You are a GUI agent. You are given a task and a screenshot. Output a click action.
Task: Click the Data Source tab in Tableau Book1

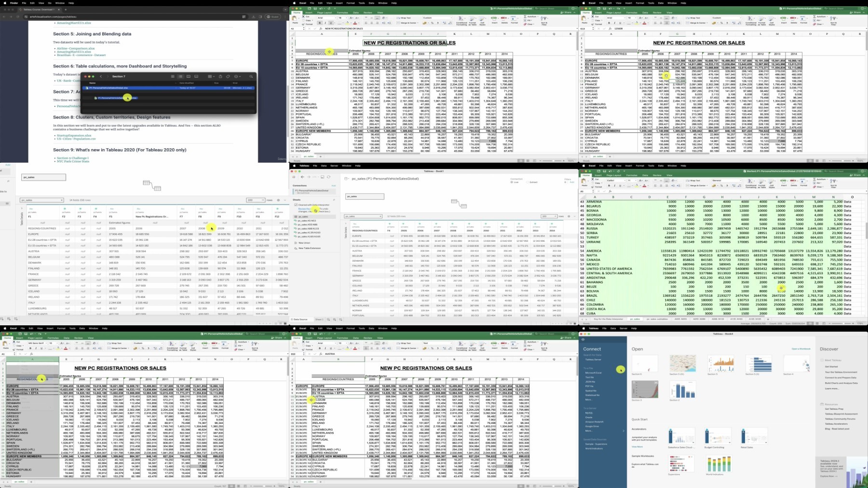pyautogui.click(x=300, y=320)
